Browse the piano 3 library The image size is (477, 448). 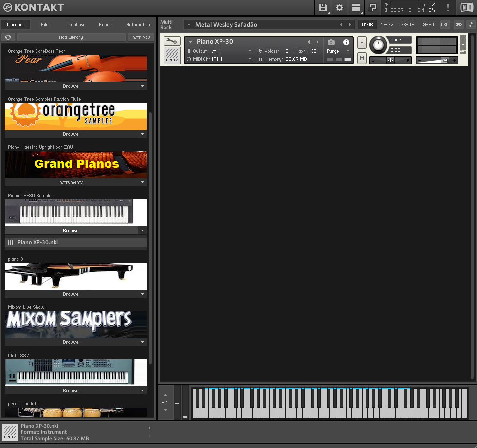pos(71,294)
